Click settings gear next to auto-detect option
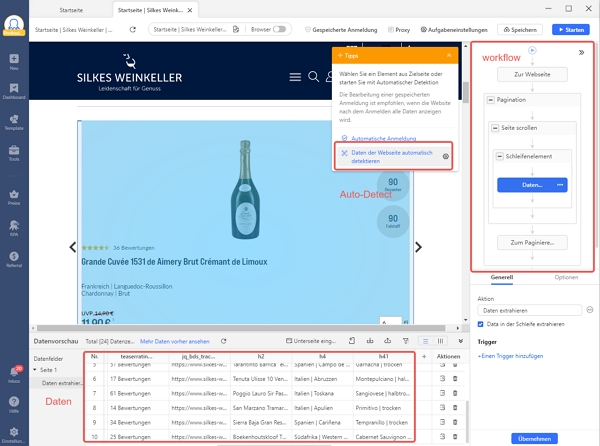Image resolution: width=600 pixels, height=446 pixels. (445, 157)
